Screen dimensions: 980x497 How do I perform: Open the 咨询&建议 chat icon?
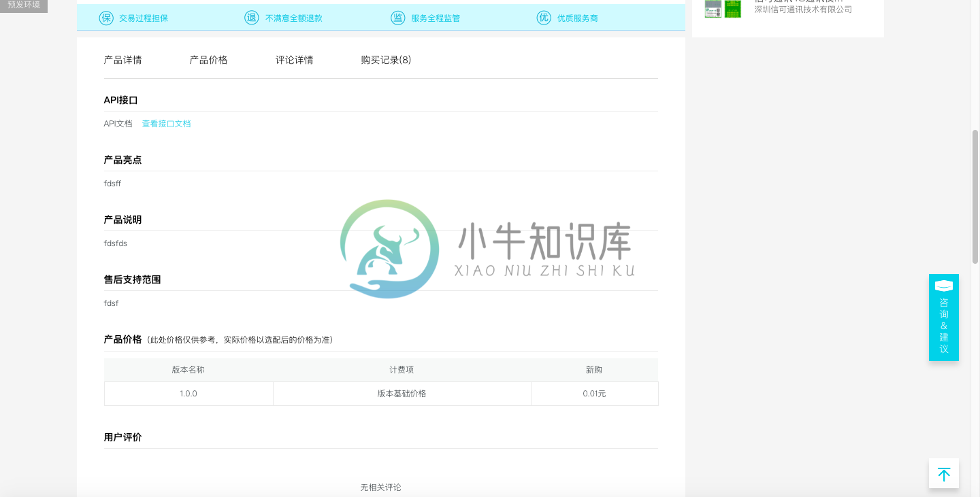[944, 286]
